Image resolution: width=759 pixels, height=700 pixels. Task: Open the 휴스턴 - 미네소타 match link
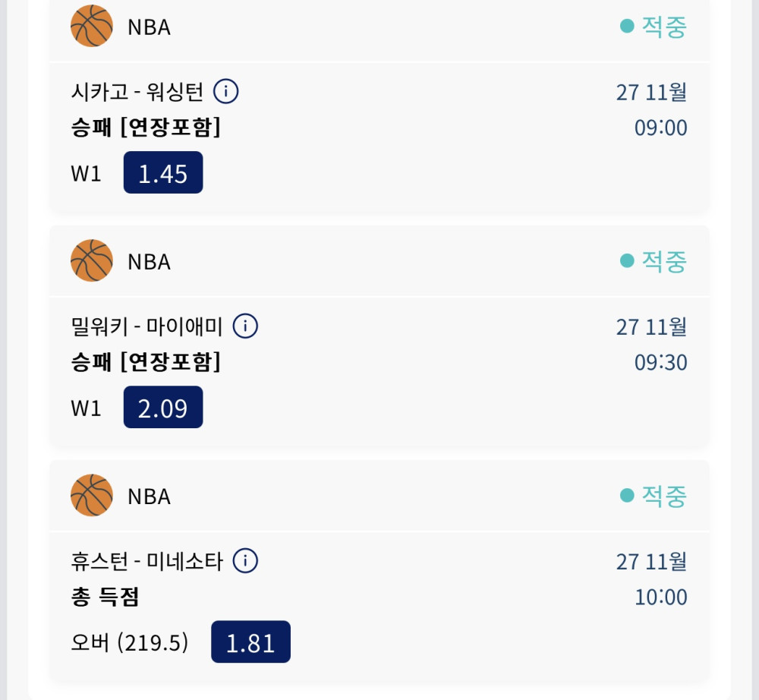click(x=146, y=561)
